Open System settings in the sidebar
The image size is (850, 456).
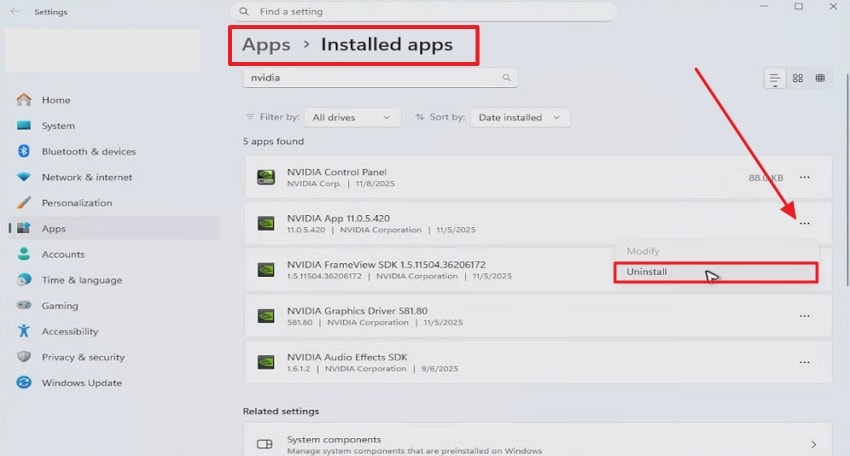(114, 126)
